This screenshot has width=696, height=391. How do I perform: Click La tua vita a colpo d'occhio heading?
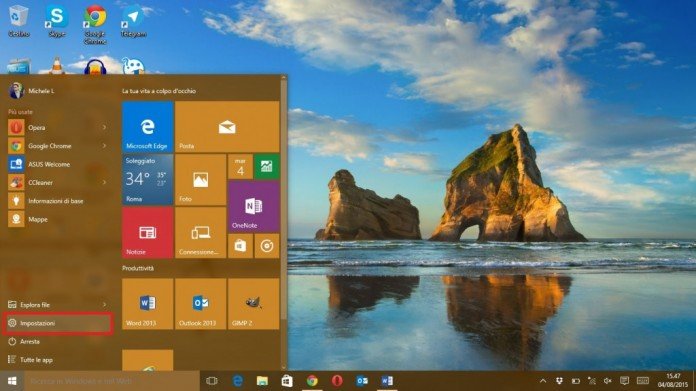click(159, 91)
